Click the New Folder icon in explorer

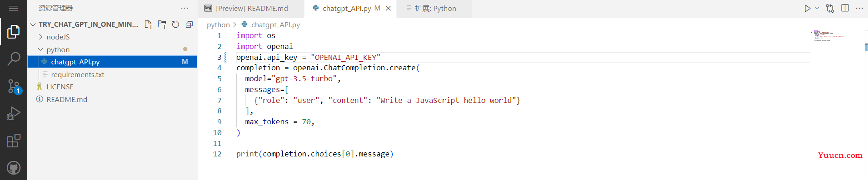coord(162,24)
